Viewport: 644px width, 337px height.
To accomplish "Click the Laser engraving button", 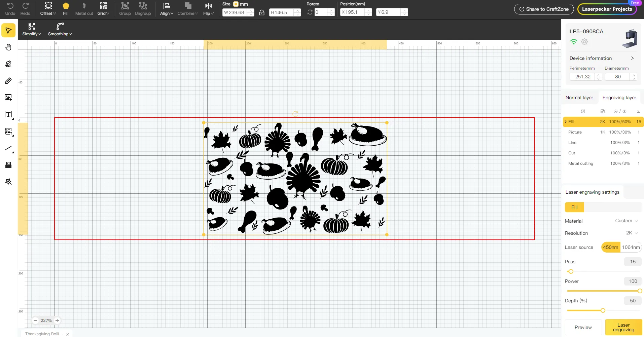I will (623, 327).
